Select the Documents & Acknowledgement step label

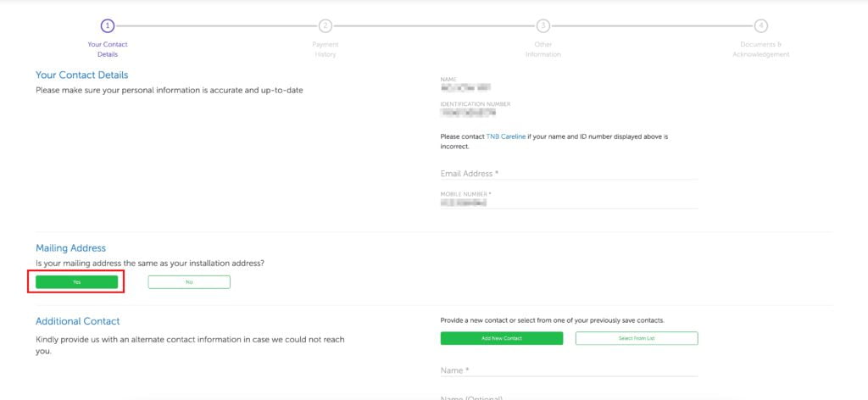(x=761, y=49)
